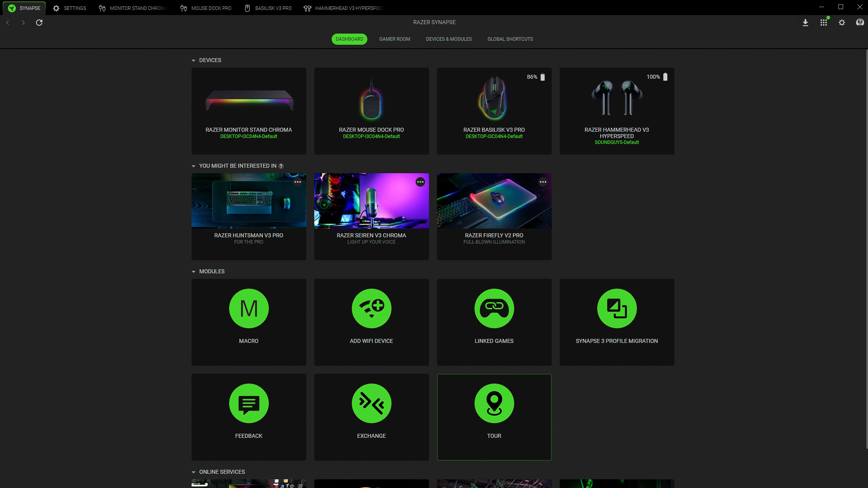Click the Razer Seiren V3 Chroma promo image
Image resolution: width=868 pixels, height=488 pixels.
point(371,201)
